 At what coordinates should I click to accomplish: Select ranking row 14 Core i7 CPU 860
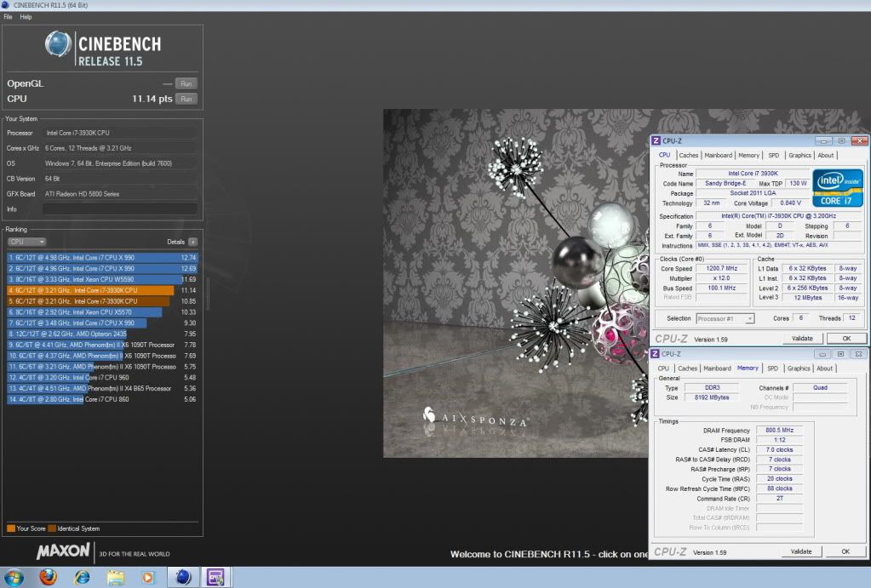click(x=102, y=399)
